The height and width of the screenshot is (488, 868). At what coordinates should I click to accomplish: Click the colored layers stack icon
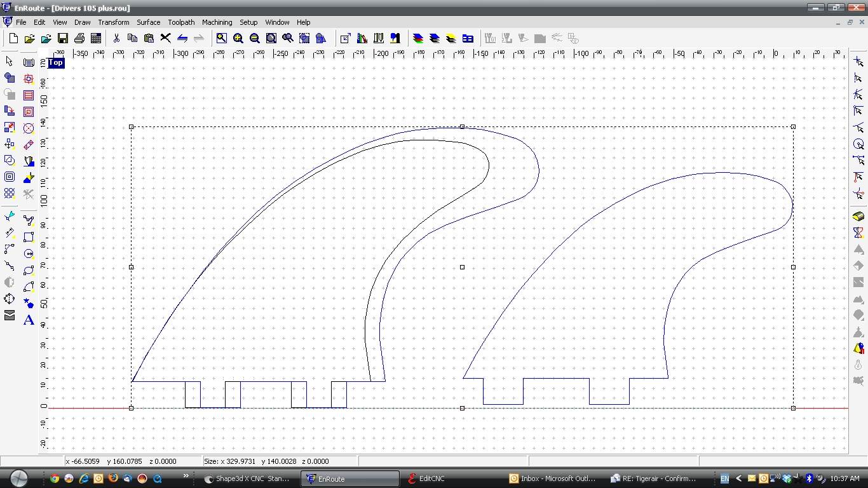[418, 38]
